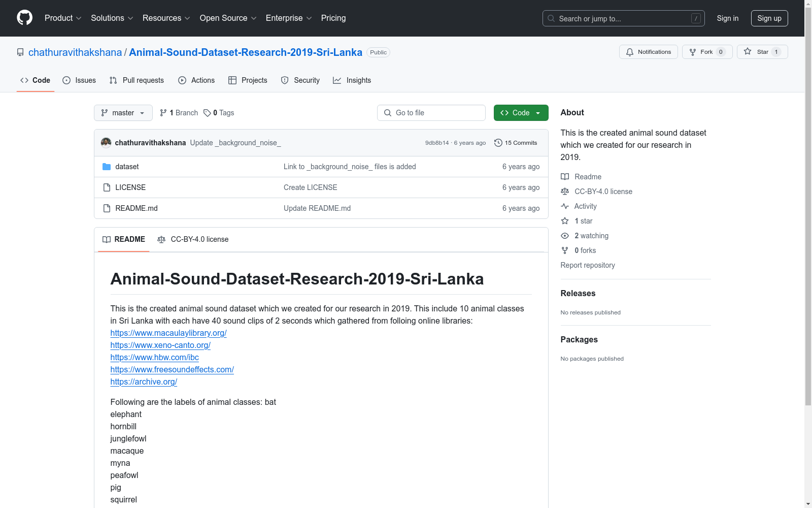Select the README tab in file viewer
This screenshot has width=812, height=508.
[x=124, y=239]
